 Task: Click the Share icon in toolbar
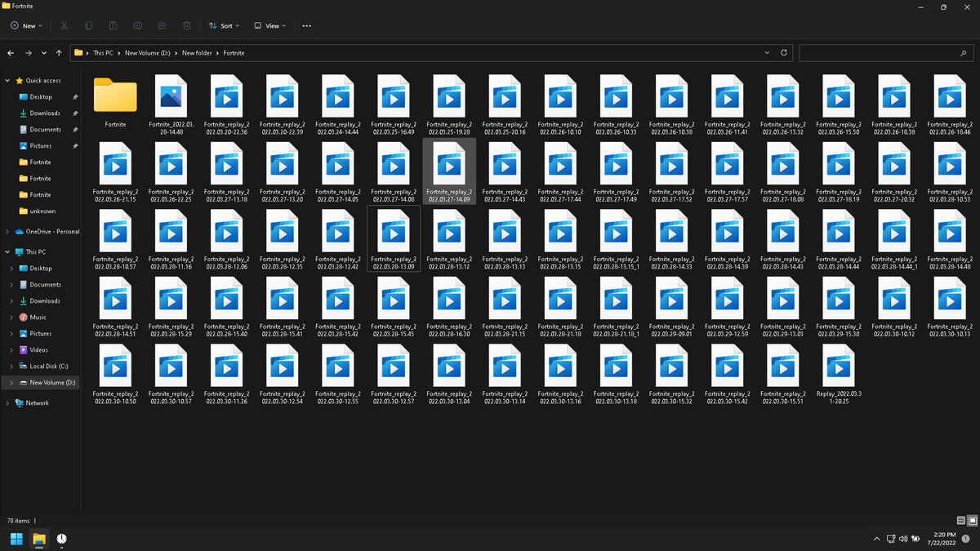click(x=163, y=25)
